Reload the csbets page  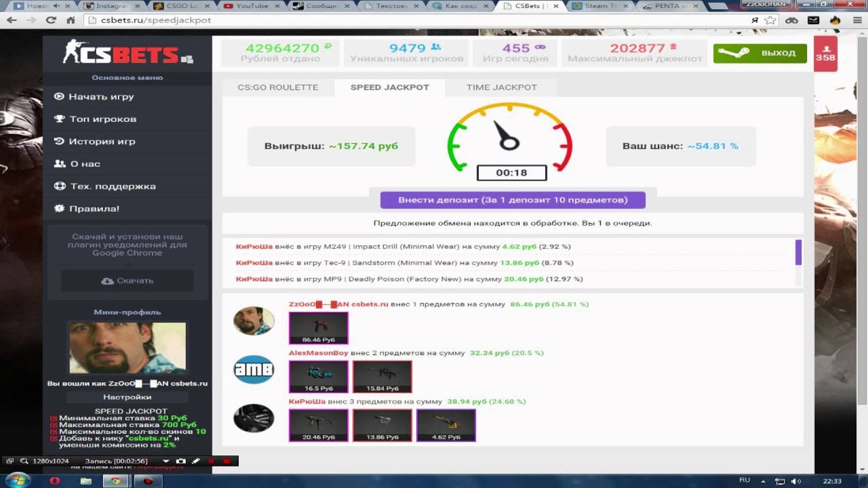(x=51, y=20)
